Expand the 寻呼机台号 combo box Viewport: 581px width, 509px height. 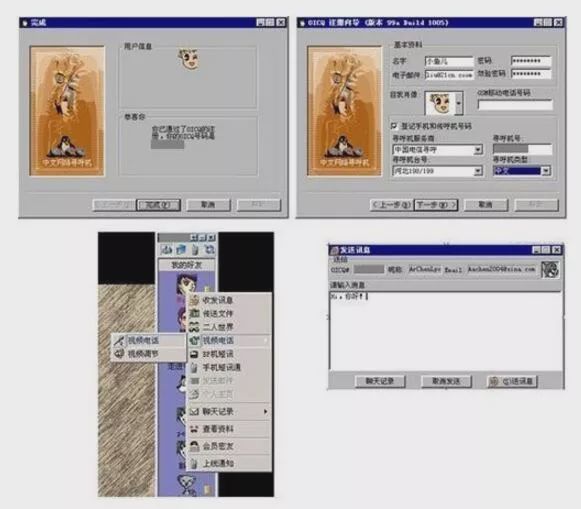pyautogui.click(x=478, y=171)
